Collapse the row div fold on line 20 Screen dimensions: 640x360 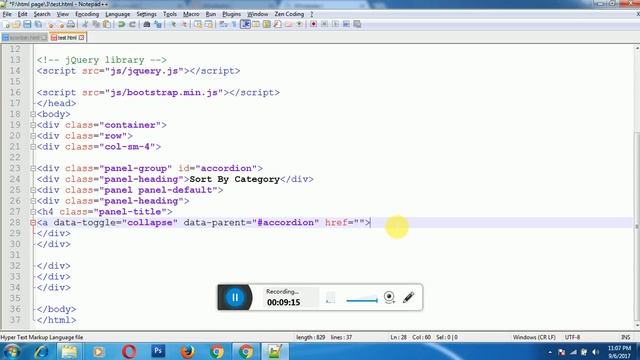coord(33,136)
